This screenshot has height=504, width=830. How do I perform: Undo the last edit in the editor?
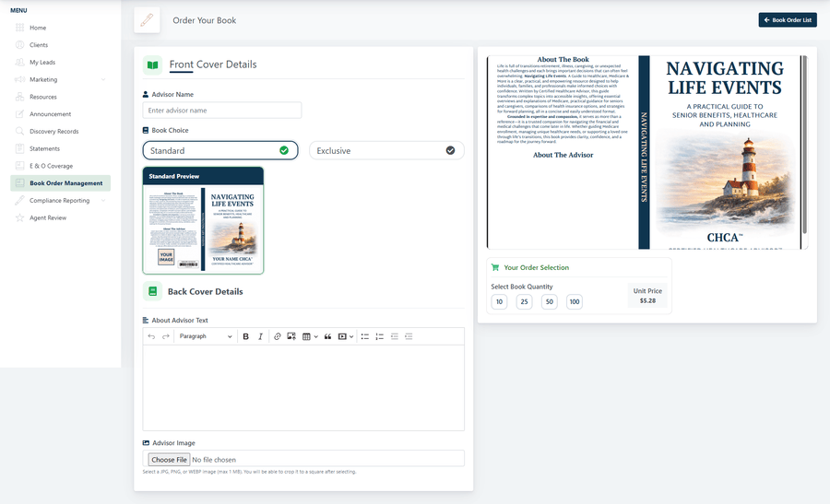coord(151,336)
